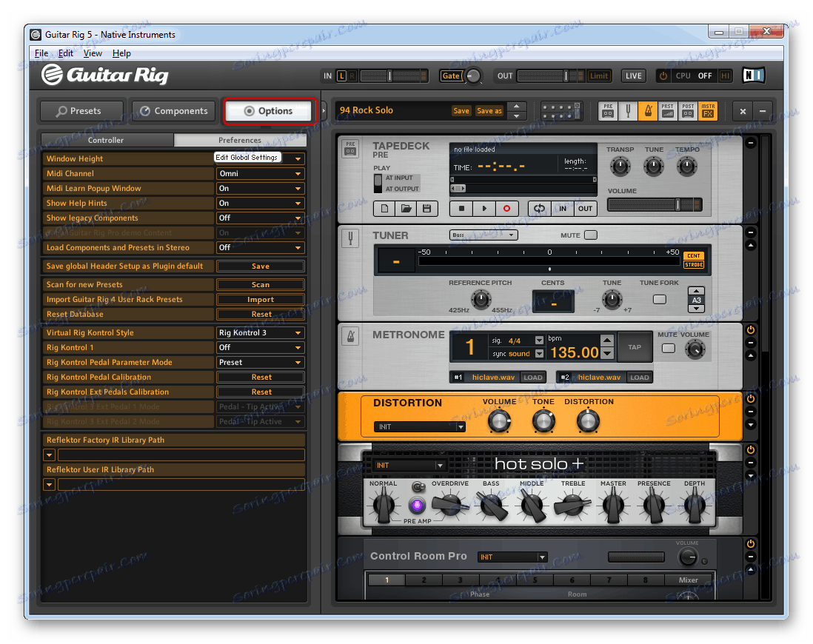Image resolution: width=813 pixels, height=644 pixels.
Task: Turn off the Distortion module power icon
Action: click(750, 399)
